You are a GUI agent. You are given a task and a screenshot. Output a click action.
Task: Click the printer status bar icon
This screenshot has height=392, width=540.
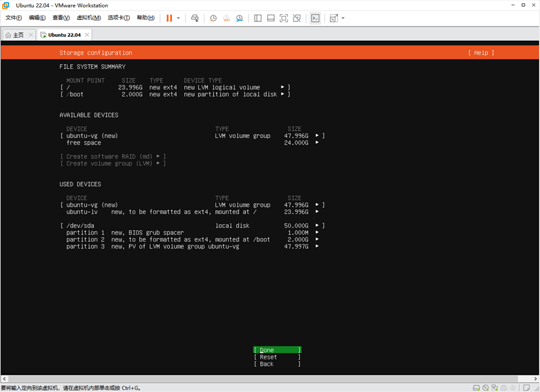504,388
